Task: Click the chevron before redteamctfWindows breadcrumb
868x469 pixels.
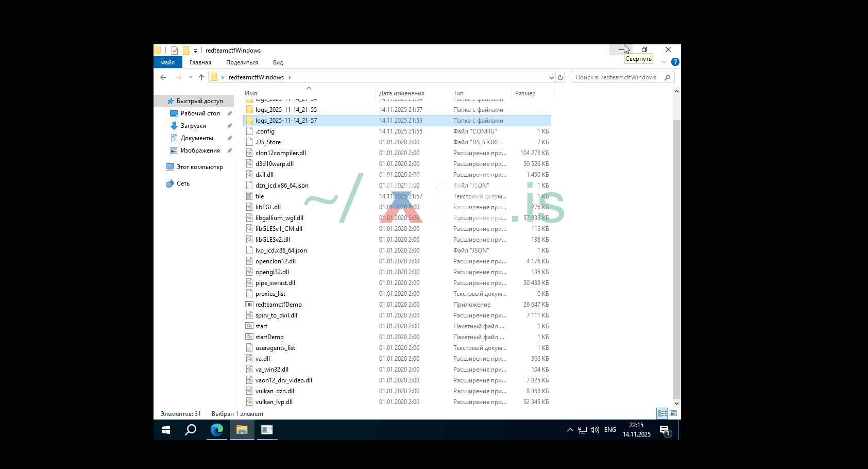Action: [223, 77]
